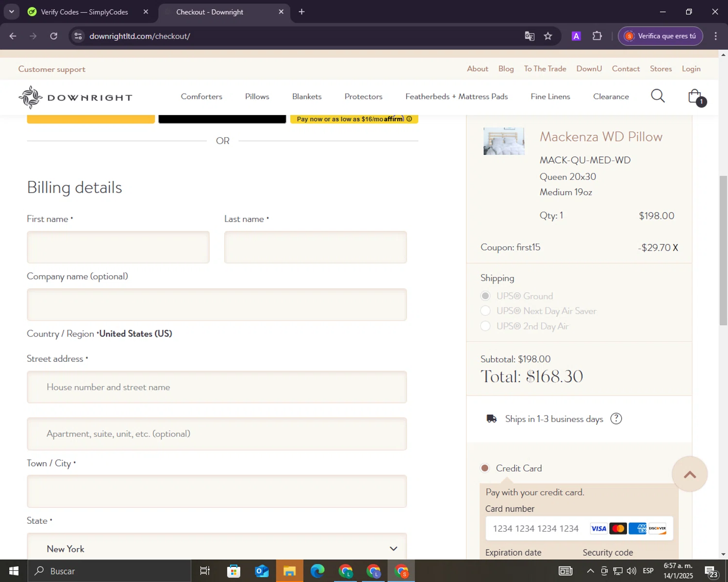
Task: Close the Verify Codes tab
Action: pos(146,12)
